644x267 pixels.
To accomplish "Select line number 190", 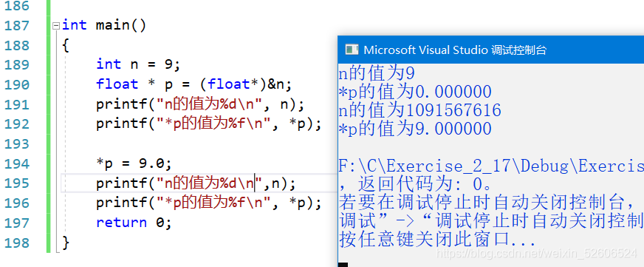I will (16, 85).
